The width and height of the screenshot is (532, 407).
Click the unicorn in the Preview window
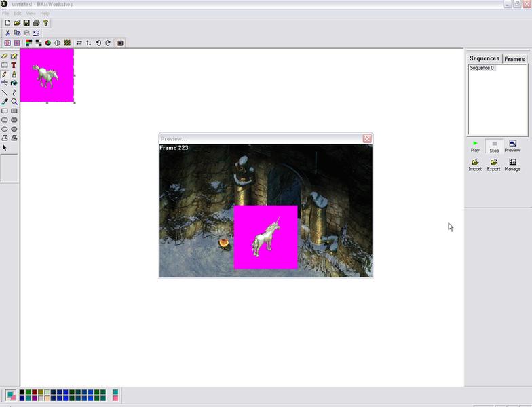(266, 237)
